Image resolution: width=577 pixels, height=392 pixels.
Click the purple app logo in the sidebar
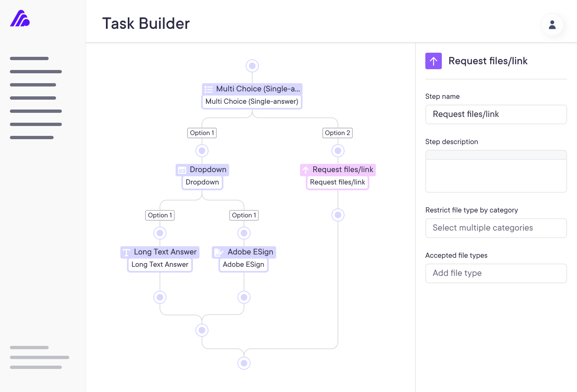point(20,19)
